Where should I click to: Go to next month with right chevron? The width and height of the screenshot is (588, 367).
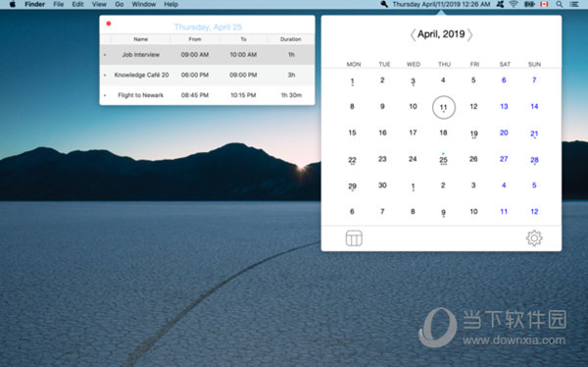[469, 34]
